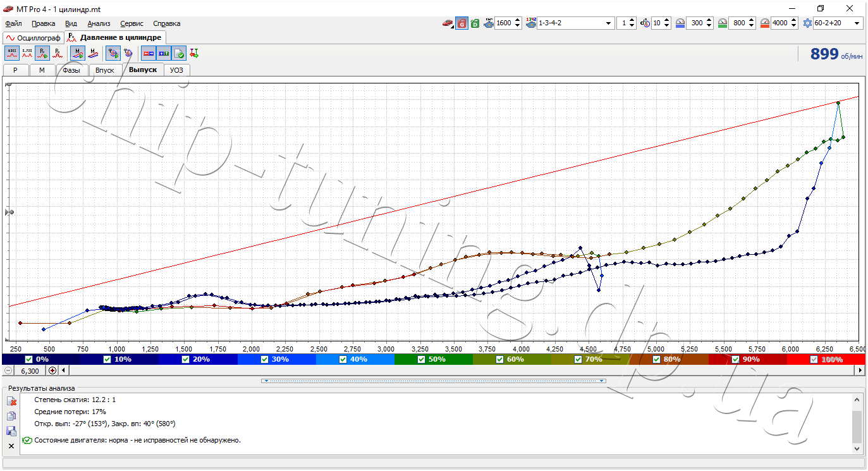Toggle the 90% curve checkbox
868x471 pixels.
point(736,359)
